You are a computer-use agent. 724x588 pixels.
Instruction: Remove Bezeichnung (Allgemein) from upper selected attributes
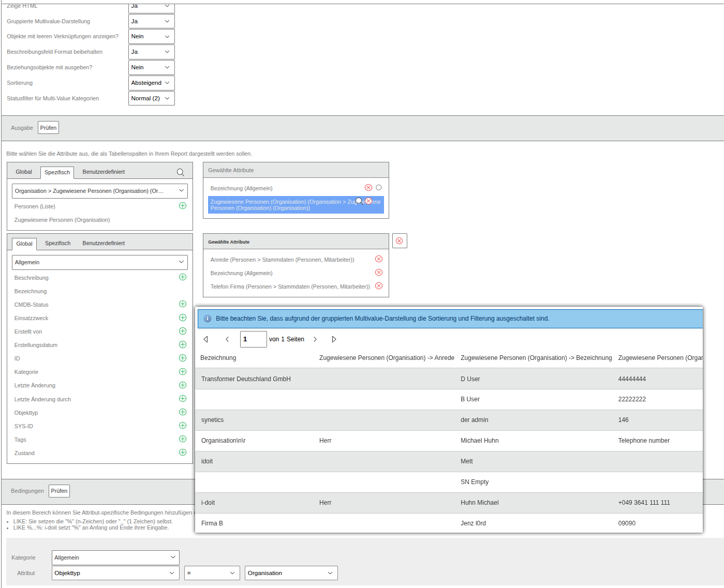click(x=368, y=188)
